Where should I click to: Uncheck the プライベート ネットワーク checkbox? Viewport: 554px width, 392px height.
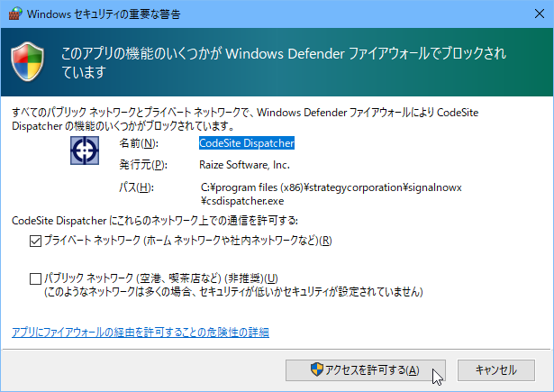(36, 241)
